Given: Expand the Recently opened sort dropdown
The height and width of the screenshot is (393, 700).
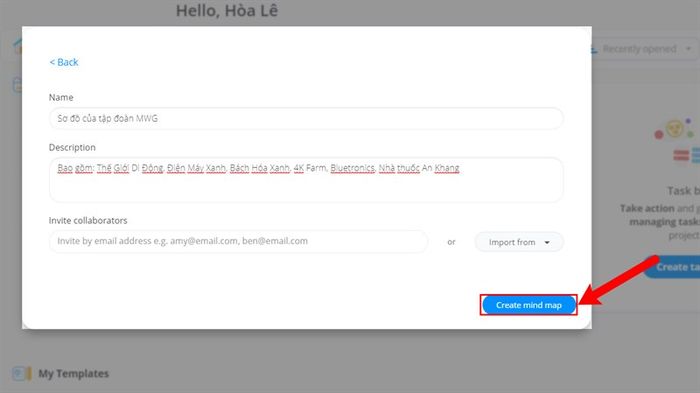Looking at the screenshot, I should click(641, 49).
